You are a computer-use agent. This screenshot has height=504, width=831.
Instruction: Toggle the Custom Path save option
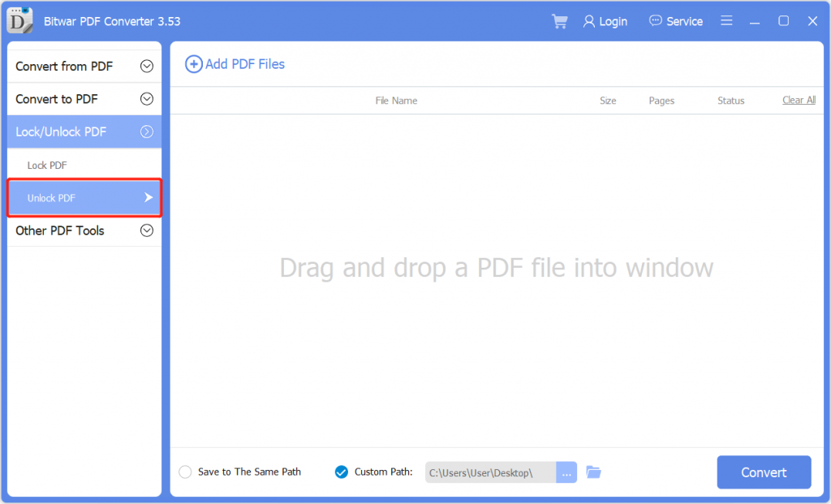341,472
